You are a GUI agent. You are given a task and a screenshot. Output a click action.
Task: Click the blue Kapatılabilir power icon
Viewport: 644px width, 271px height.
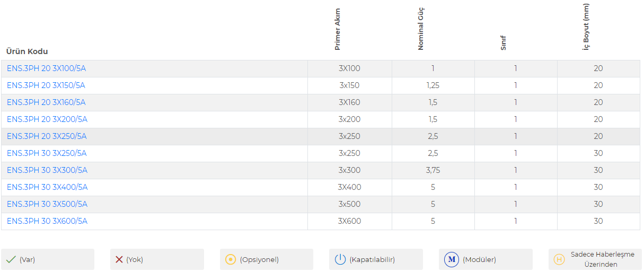tap(340, 259)
